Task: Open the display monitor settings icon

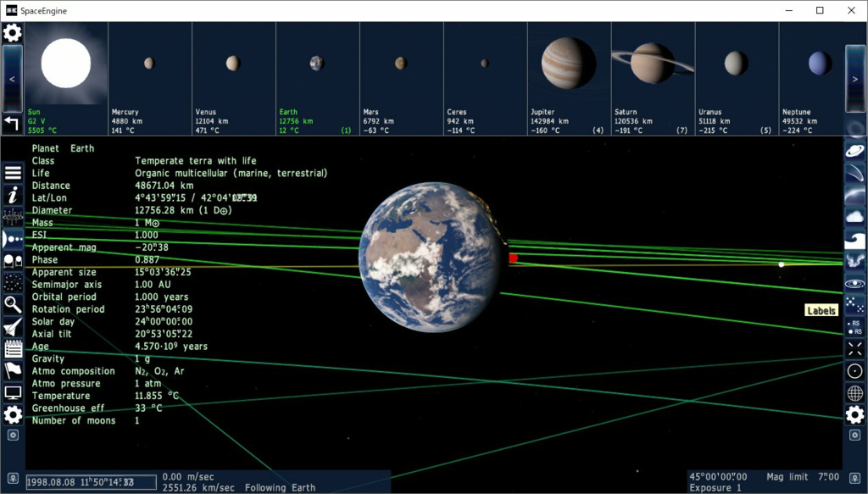Action: 13,392
